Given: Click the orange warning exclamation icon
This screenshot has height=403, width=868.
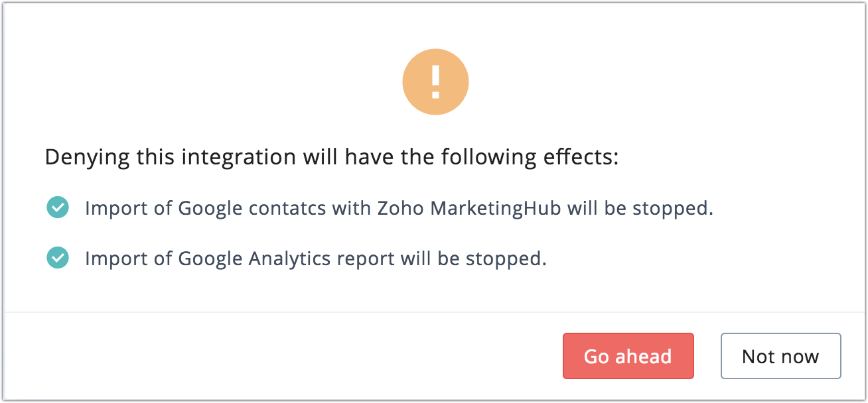Looking at the screenshot, I should (x=435, y=82).
